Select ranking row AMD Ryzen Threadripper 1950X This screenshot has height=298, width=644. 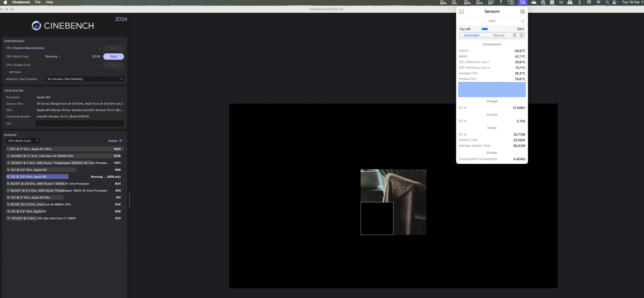tap(65, 191)
